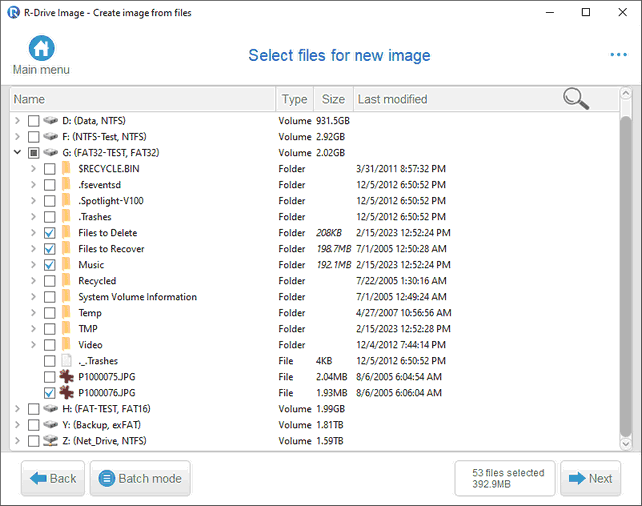Click the ._.Trashes file icon
This screenshot has height=506, width=642.
pyautogui.click(x=66, y=360)
